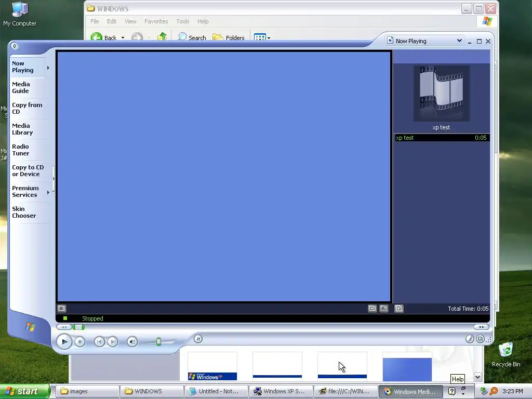Select the solid blue image thumbnail
532x399 pixels.
(407, 366)
